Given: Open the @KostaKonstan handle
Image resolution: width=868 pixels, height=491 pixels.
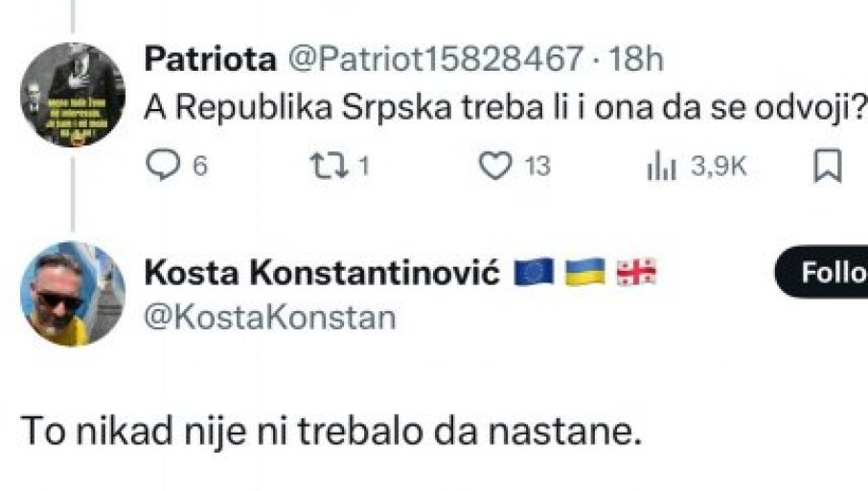Looking at the screenshot, I should pyautogui.click(x=269, y=317).
